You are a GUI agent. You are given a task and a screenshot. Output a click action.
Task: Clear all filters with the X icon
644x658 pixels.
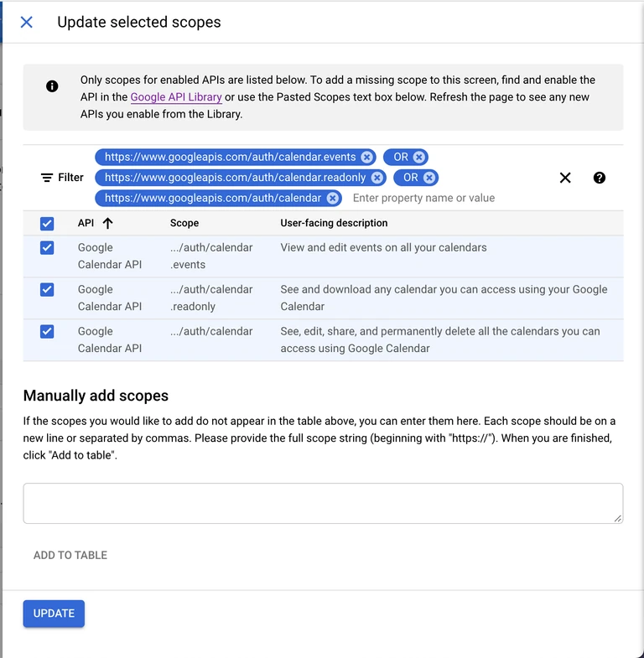pos(565,178)
